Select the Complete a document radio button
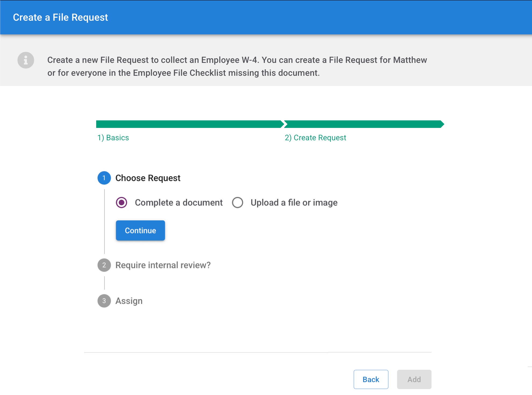Viewport: 532px width, 395px height. [x=121, y=203]
